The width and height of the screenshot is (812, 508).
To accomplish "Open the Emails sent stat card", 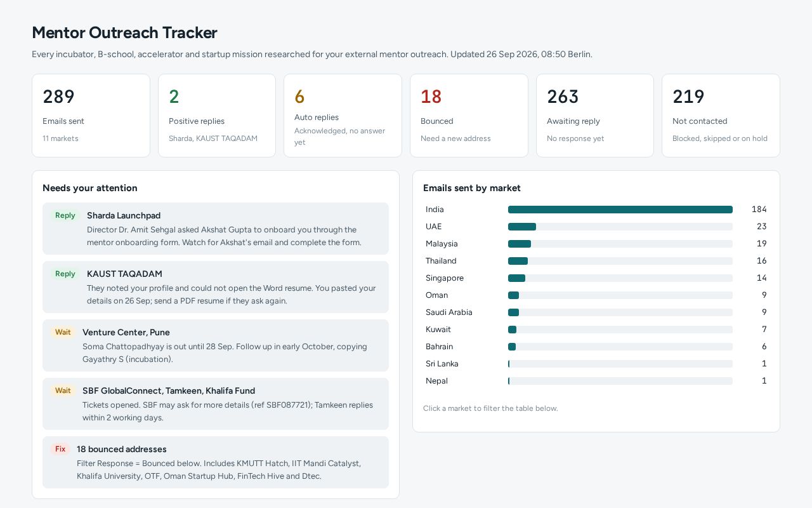I will [x=91, y=116].
